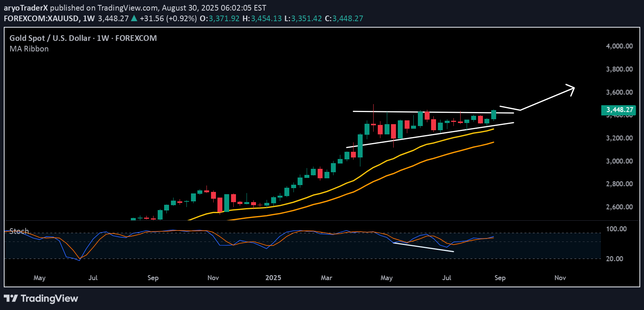
Task: Click the 2,600.00 price axis label
Action: coord(619,207)
